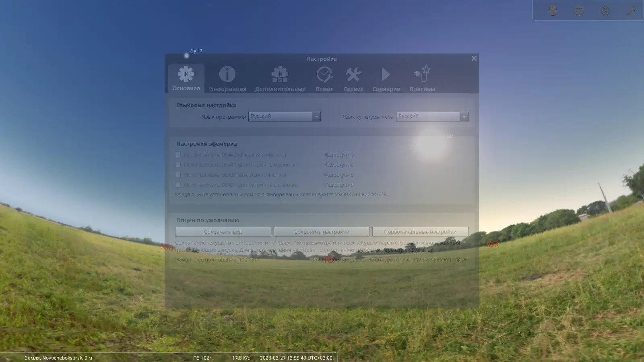This screenshot has width=644, height=362.
Task: Click the Настройка dialog title
Action: coord(322,59)
